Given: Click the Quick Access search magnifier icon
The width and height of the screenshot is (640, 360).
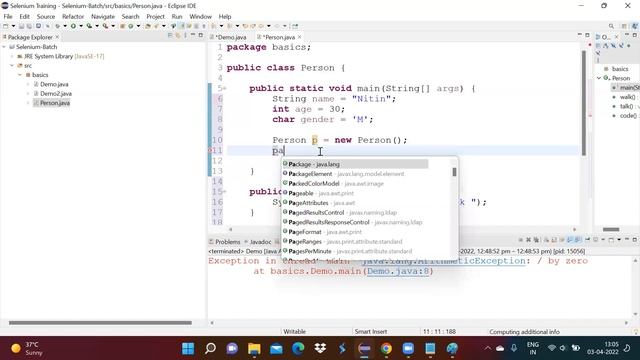Looking at the screenshot, I should pyautogui.click(x=611, y=26).
